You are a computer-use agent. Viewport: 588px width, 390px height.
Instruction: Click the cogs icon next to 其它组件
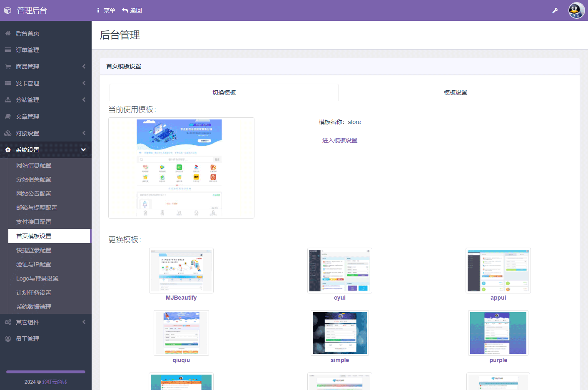click(x=8, y=322)
